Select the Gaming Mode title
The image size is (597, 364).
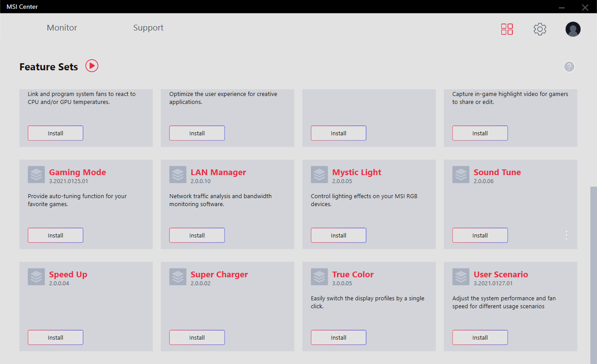tap(77, 172)
